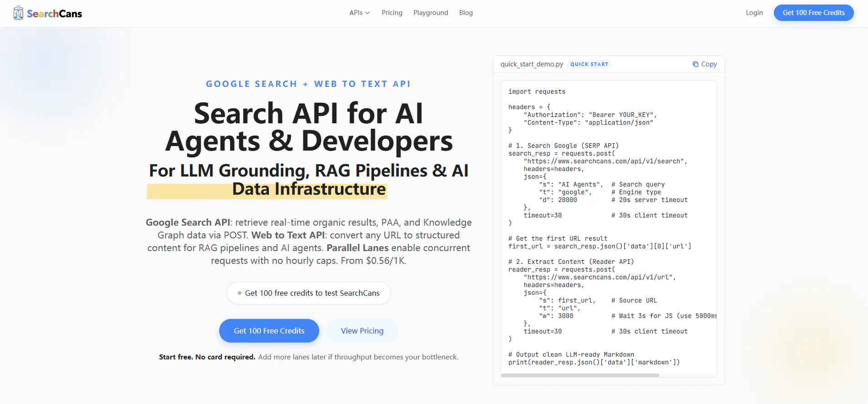Click the Login link
The height and width of the screenshot is (404, 868).
click(754, 13)
